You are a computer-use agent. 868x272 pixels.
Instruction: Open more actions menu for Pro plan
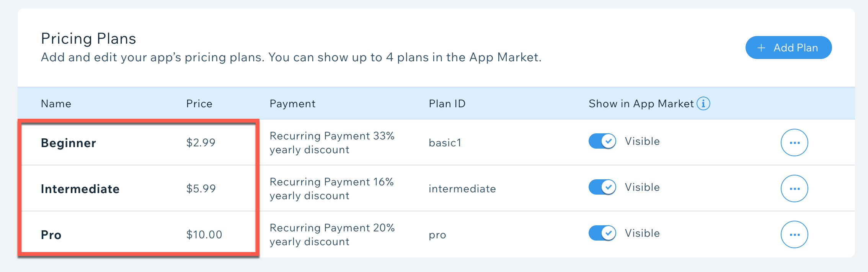coord(795,234)
